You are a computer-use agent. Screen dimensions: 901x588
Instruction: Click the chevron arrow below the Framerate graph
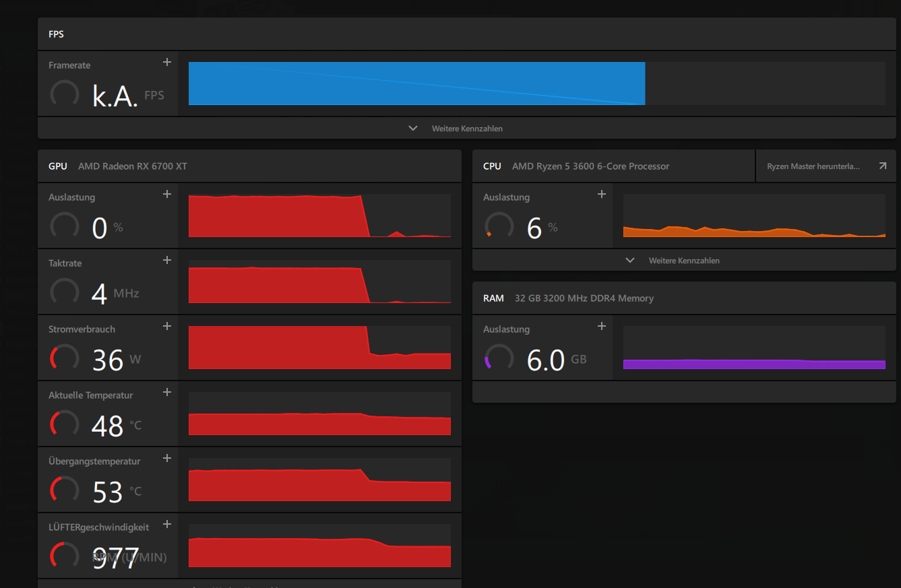413,129
